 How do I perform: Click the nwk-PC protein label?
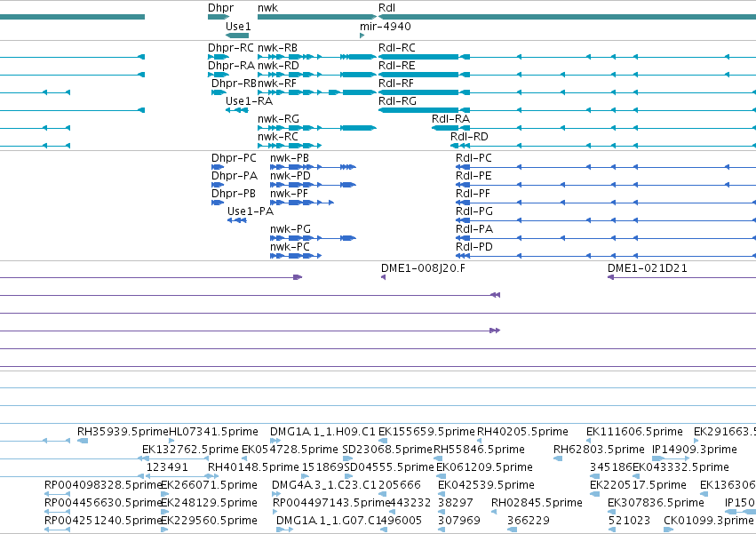coord(290,247)
